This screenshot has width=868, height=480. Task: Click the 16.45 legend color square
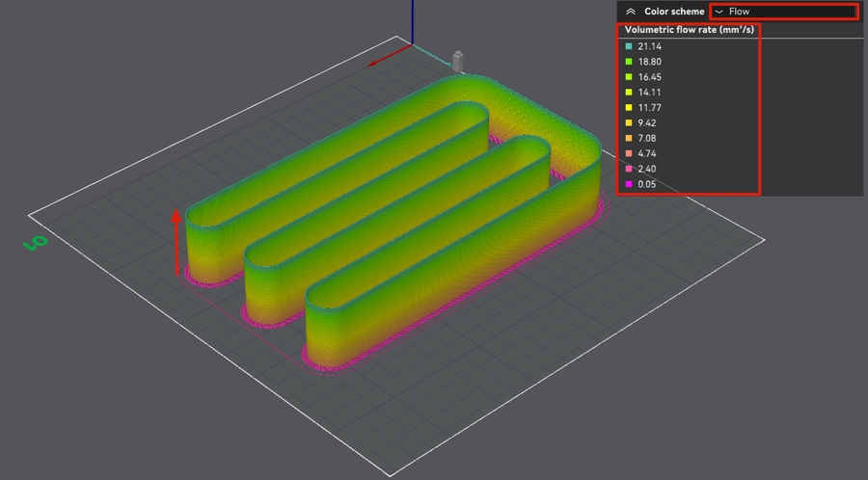click(628, 77)
